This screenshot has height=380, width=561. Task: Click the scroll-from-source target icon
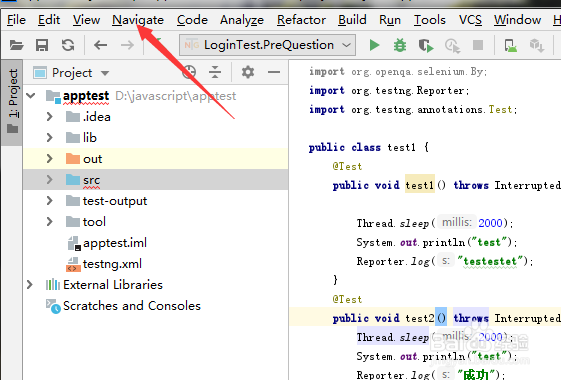click(x=189, y=72)
